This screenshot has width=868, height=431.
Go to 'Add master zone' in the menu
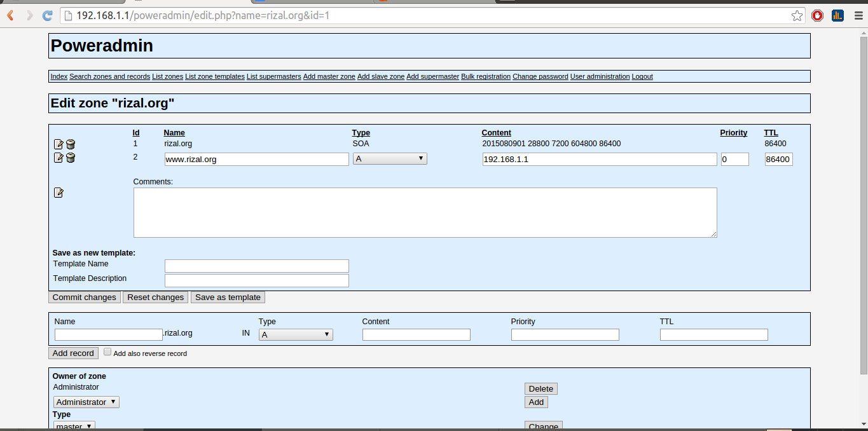coord(329,76)
